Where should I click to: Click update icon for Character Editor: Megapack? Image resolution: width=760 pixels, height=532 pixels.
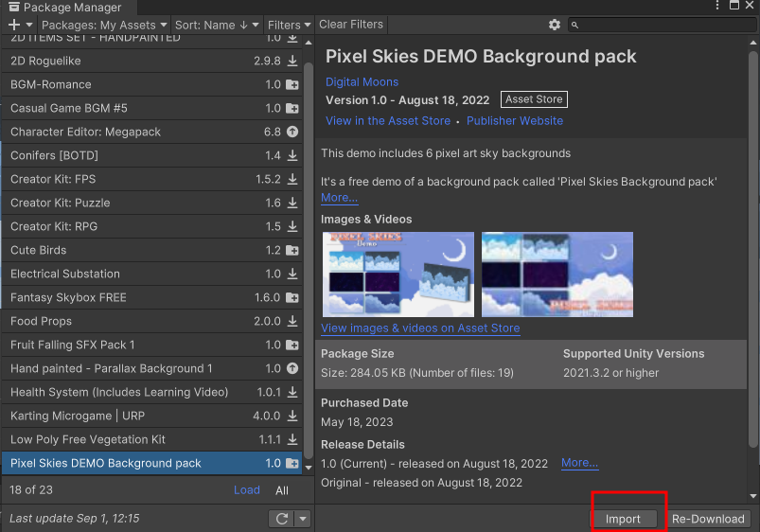click(292, 132)
